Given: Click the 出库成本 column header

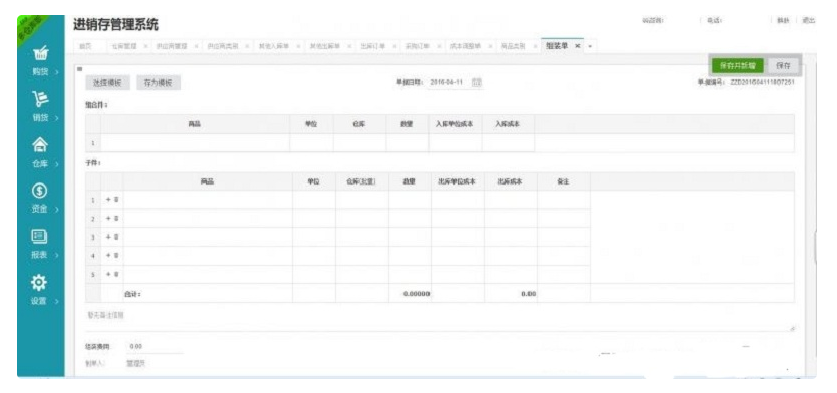Looking at the screenshot, I should (x=511, y=182).
